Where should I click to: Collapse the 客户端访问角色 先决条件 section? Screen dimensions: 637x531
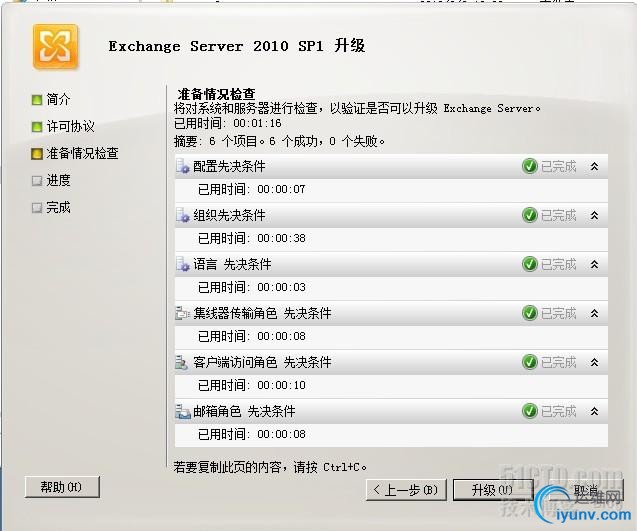tap(594, 362)
